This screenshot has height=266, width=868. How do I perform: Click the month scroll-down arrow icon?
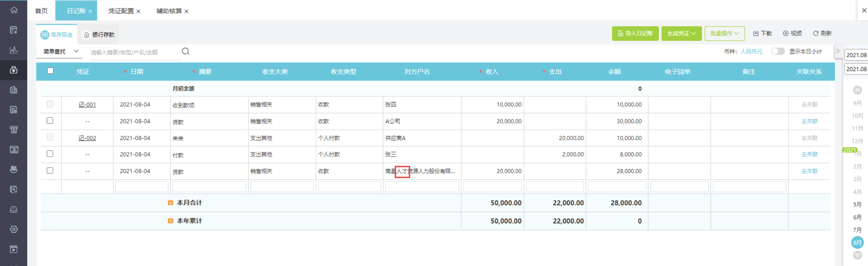pos(857,255)
